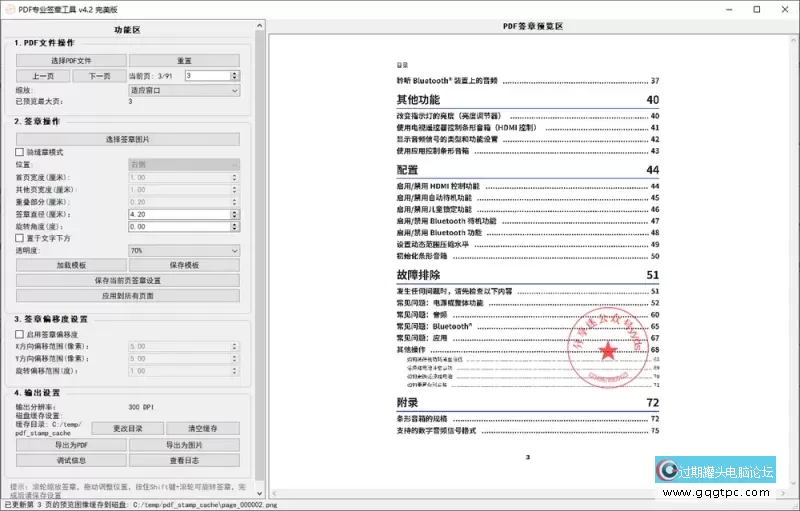Maximize the window
The height and width of the screenshot is (511, 800).
pyautogui.click(x=757, y=9)
